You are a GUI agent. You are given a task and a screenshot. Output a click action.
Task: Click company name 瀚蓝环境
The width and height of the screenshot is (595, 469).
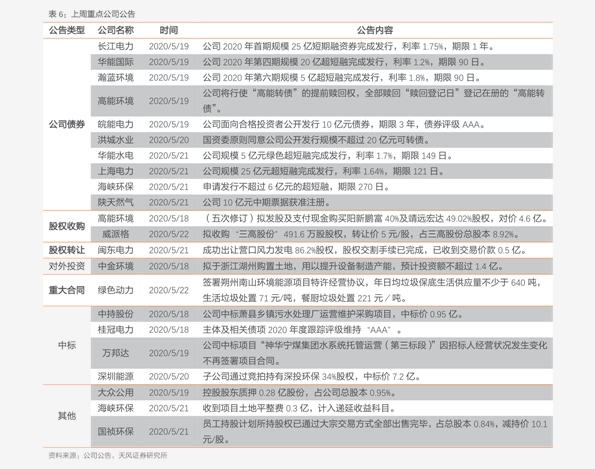tap(116, 77)
